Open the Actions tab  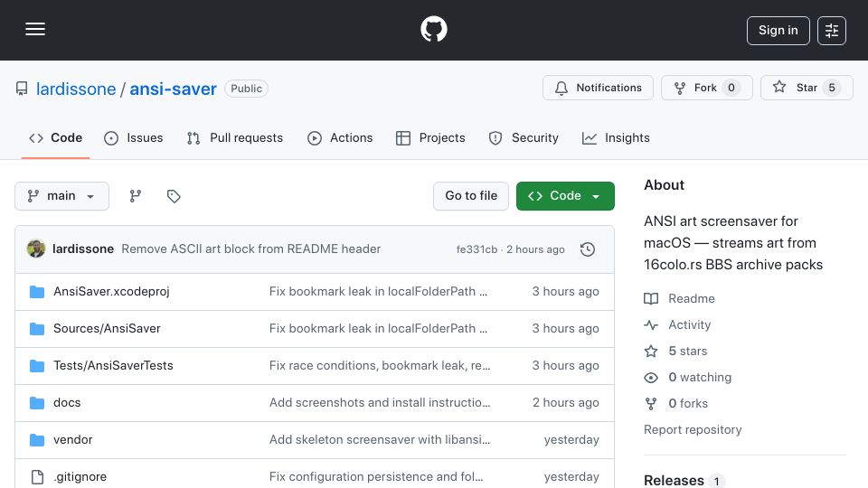coord(340,137)
